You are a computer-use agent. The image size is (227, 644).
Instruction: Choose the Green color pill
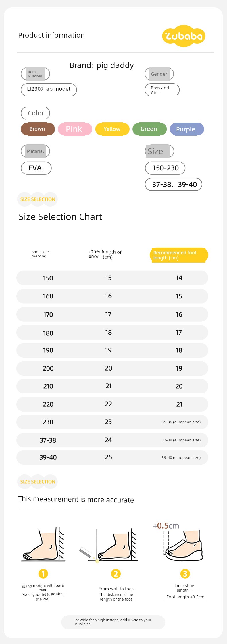point(149,129)
